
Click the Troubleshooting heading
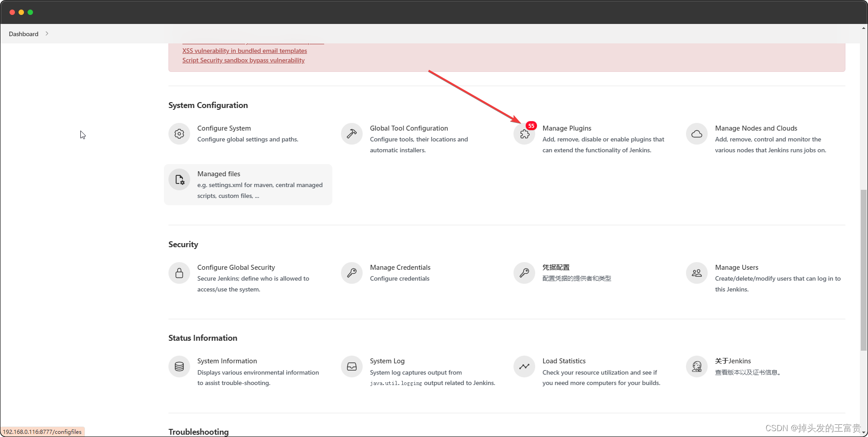point(198,432)
